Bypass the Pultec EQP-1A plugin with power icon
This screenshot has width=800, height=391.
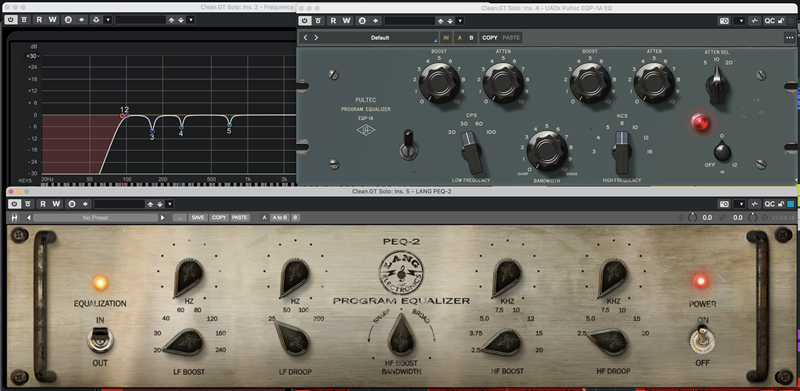click(x=305, y=21)
